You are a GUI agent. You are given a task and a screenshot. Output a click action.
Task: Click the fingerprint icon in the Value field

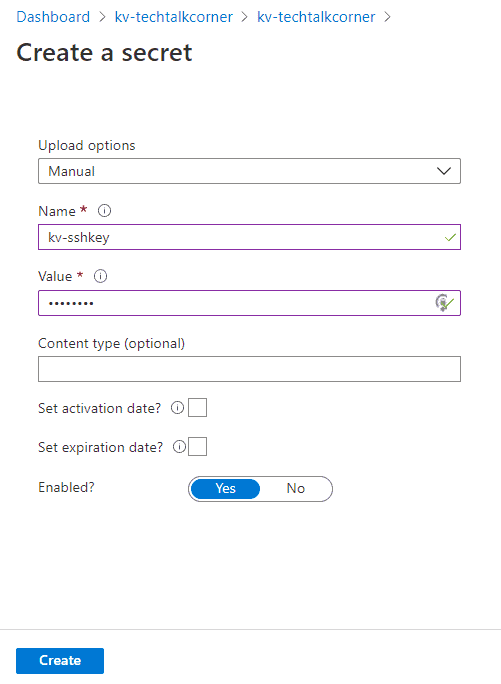tap(442, 303)
